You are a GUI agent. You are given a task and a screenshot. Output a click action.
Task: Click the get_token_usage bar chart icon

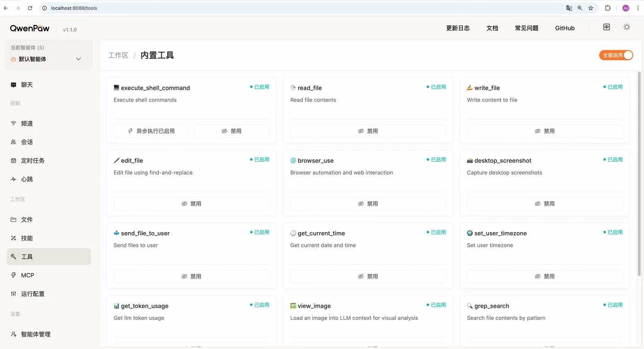coord(116,306)
